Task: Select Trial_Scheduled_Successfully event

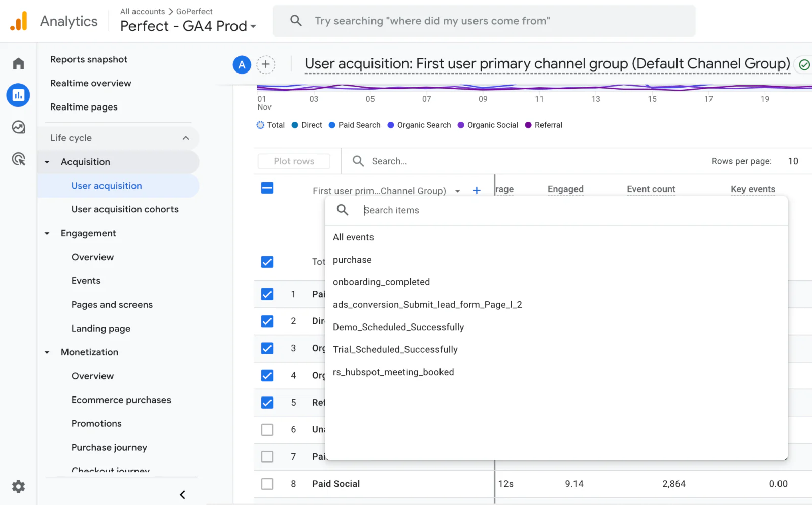Action: [x=556, y=349]
